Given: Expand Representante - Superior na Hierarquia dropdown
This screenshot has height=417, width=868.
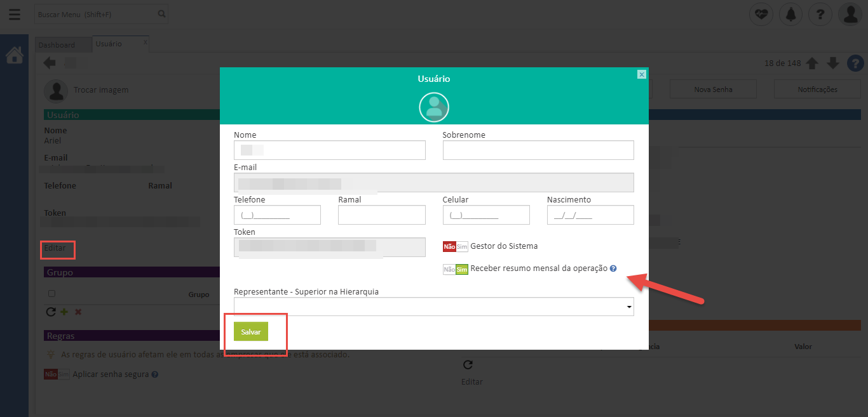Looking at the screenshot, I should (433, 307).
